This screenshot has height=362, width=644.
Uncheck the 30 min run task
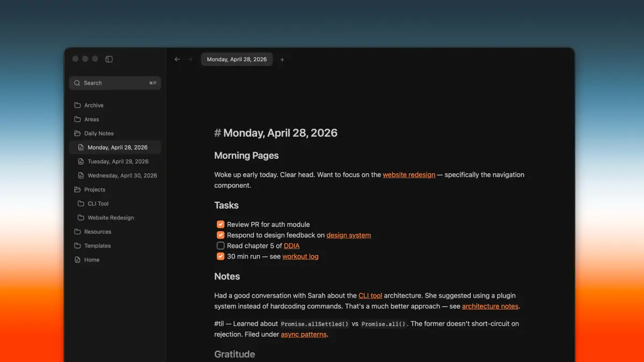pyautogui.click(x=221, y=256)
